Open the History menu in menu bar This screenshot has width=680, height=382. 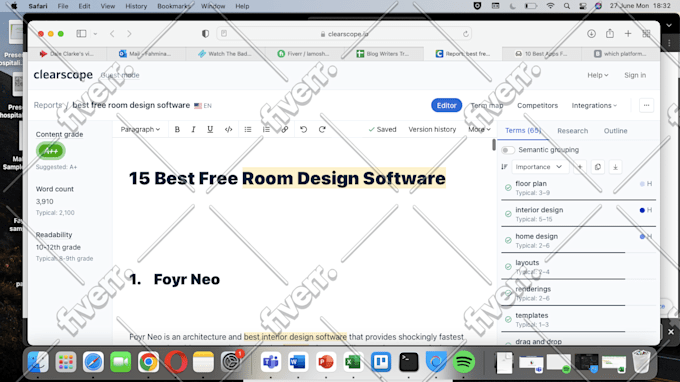[136, 6]
